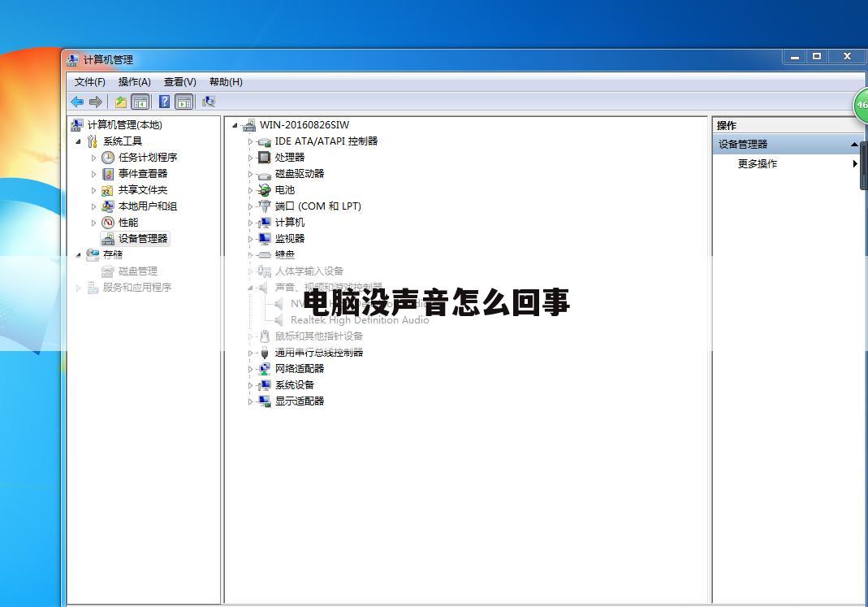
Task: Click the 处理器 chip icon
Action: click(265, 158)
